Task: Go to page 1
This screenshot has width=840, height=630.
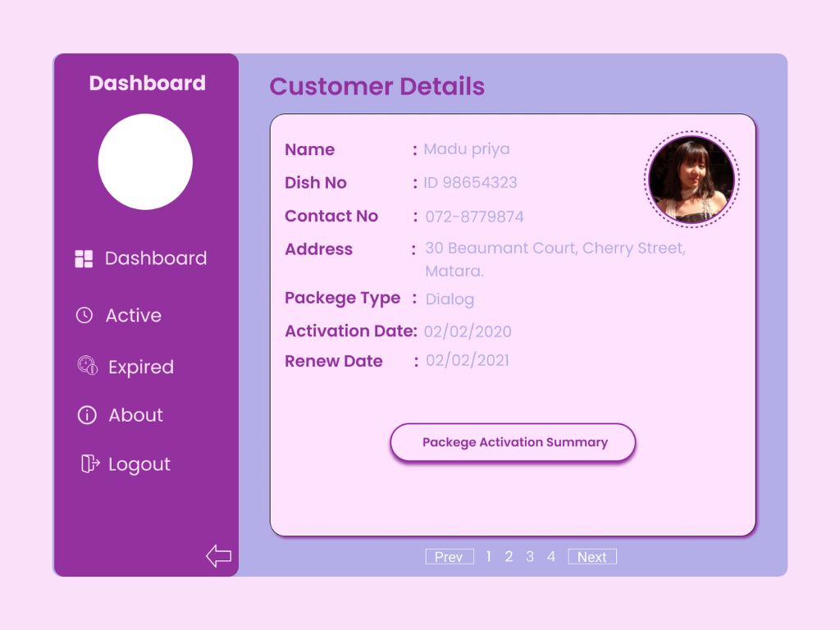Action: point(489,557)
